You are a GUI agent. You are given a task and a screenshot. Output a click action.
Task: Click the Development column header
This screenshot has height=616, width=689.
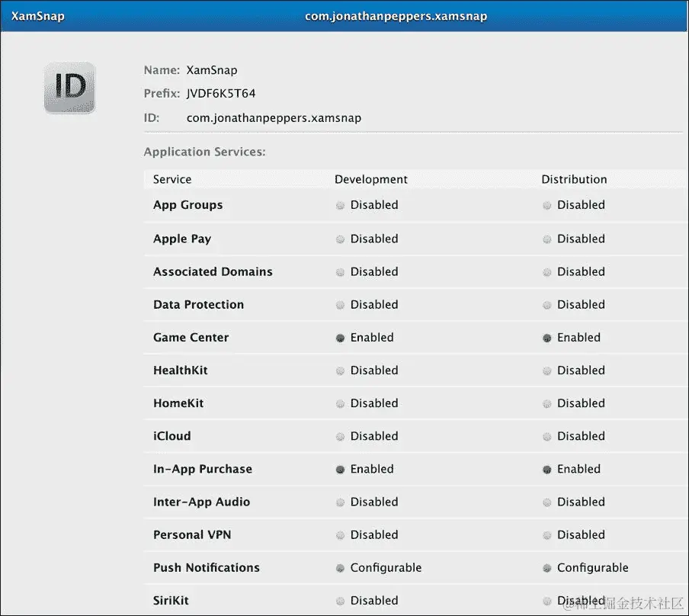pyautogui.click(x=371, y=179)
